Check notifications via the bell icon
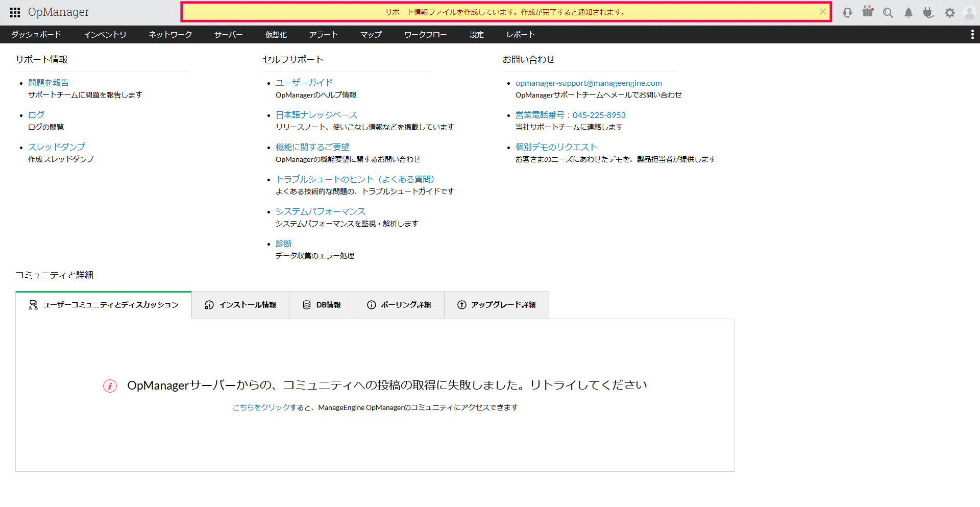Viewport: 980px width, 507px height. coord(909,12)
